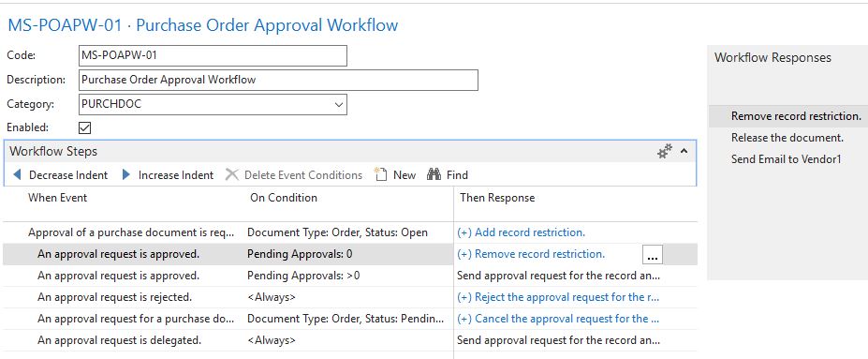Click the Increase Indent arrow icon
Image resolution: width=868 pixels, height=359 pixels.
click(126, 175)
